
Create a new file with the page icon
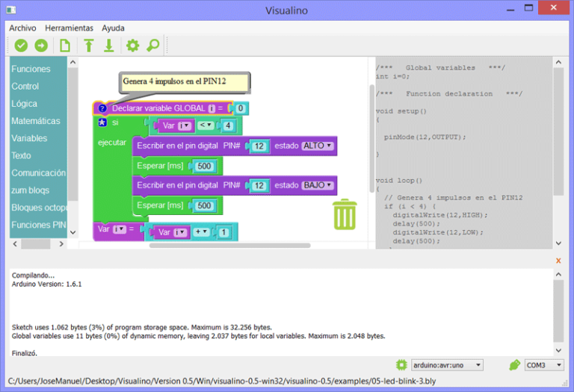pyautogui.click(x=65, y=46)
